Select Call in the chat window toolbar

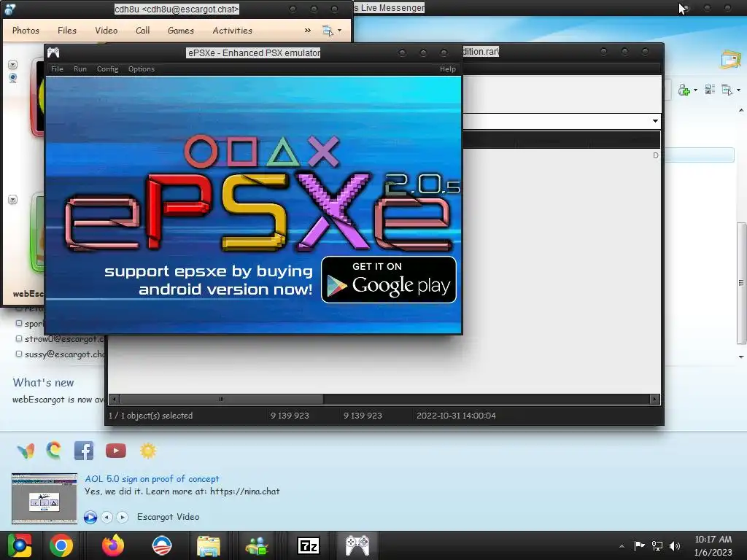142,31
